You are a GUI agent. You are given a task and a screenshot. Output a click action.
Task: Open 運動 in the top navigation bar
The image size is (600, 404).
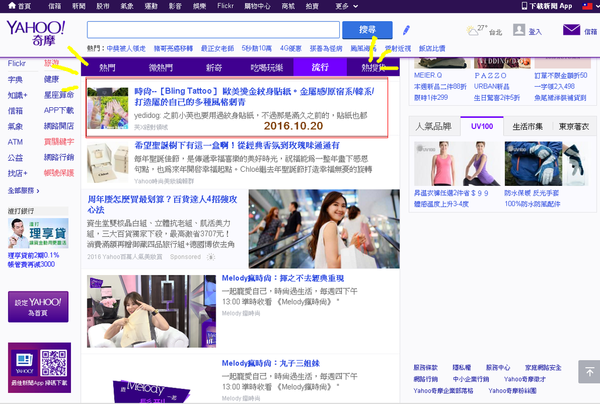pyautogui.click(x=151, y=6)
